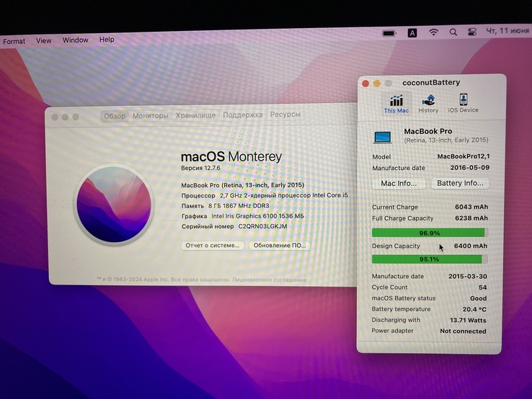Open the Window menu
Image resolution: width=532 pixels, height=399 pixels.
click(75, 40)
